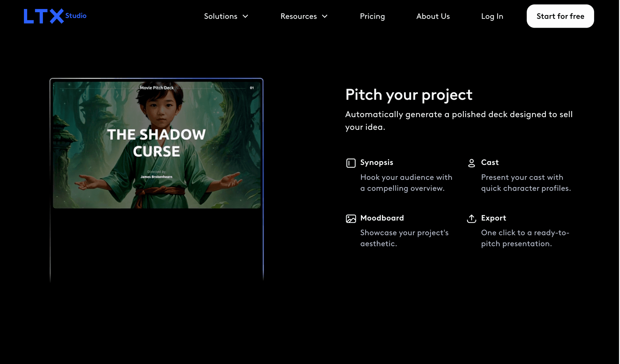The width and height of the screenshot is (620, 364).
Task: Click The Shadow Curse pitch deck thumbnail
Action: pos(157,145)
